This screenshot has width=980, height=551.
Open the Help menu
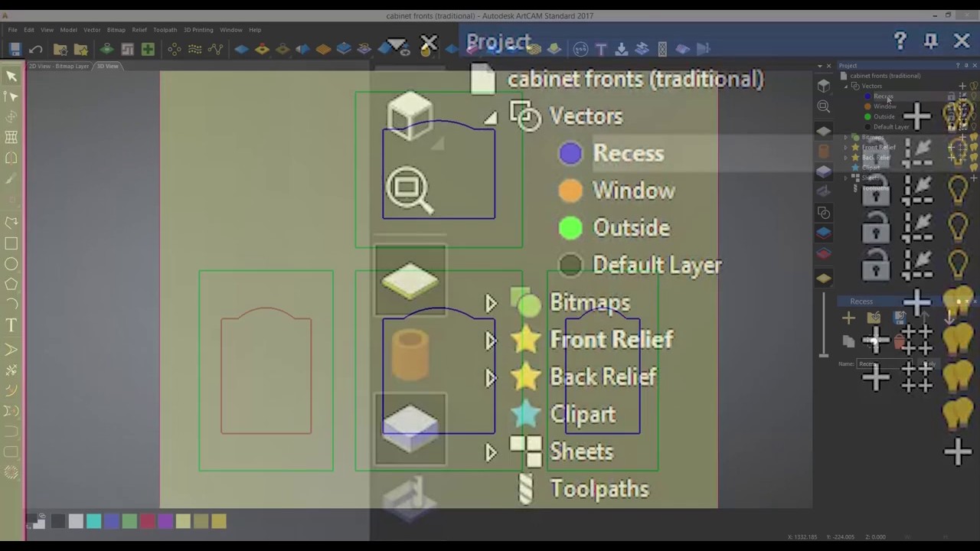click(255, 30)
